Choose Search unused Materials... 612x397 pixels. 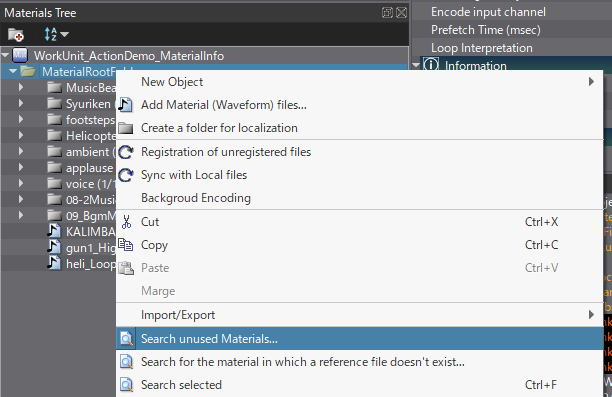[359, 338]
